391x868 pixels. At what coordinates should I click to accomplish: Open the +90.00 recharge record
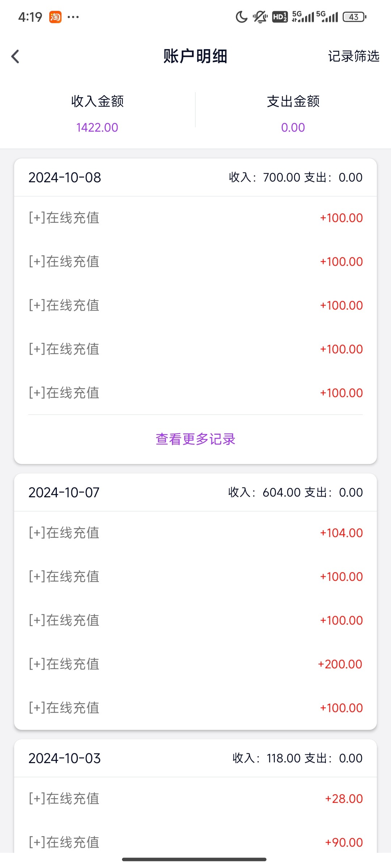[x=195, y=842]
